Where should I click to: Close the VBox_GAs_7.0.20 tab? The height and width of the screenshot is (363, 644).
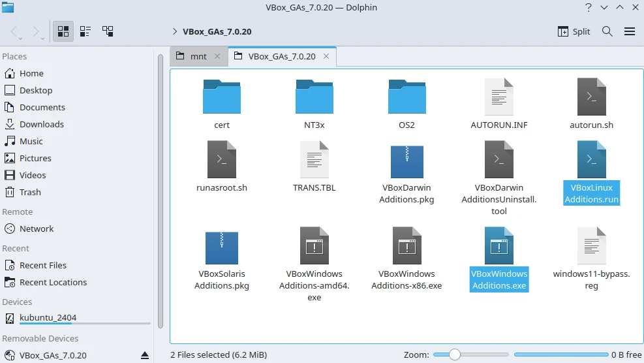pyautogui.click(x=326, y=56)
